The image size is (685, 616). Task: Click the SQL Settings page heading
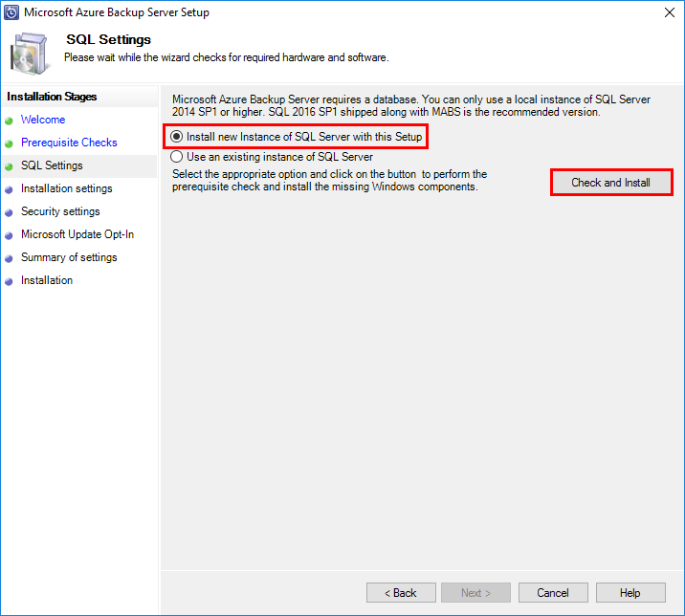[108, 39]
